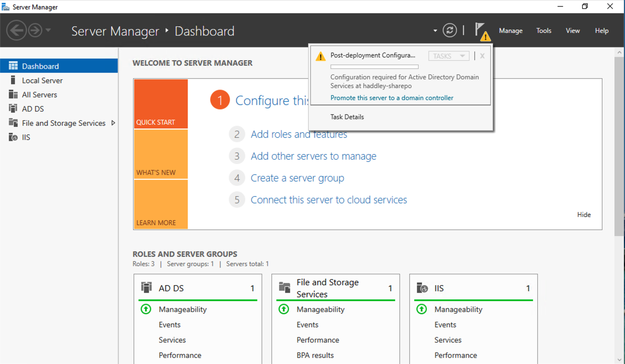625x364 pixels.
Task: Open BPA results in File and Storage tile
Action: click(315, 355)
